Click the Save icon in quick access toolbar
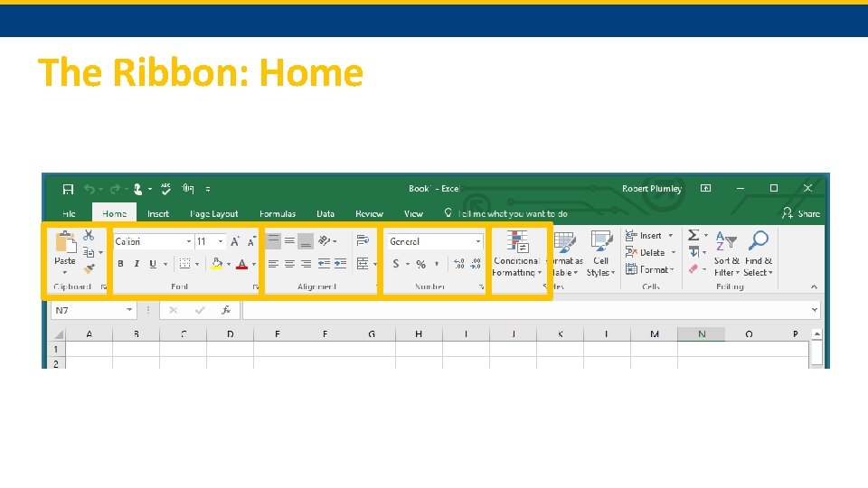Screen dimensions: 868x488 point(68,189)
